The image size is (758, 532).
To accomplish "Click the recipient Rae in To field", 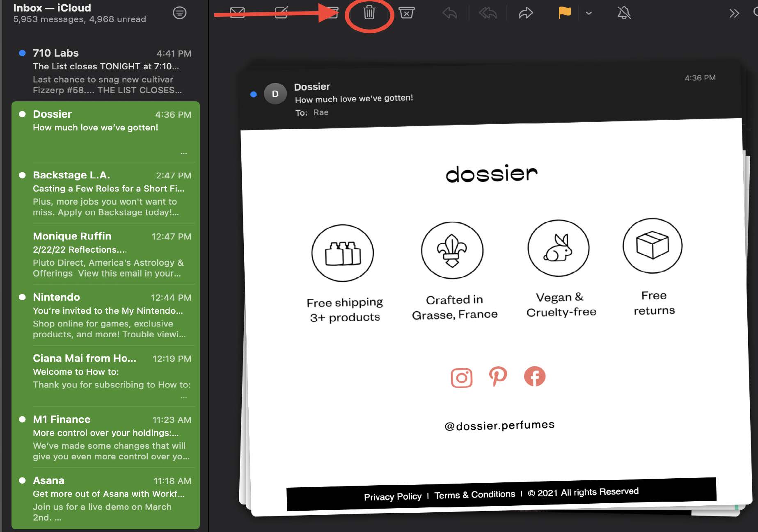I will coord(321,112).
